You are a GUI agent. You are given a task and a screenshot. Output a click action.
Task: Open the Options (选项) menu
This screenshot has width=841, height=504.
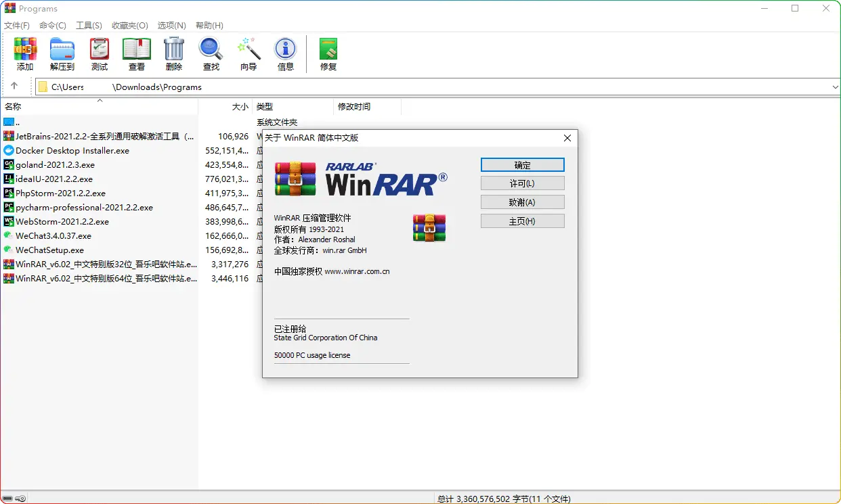[171, 26]
